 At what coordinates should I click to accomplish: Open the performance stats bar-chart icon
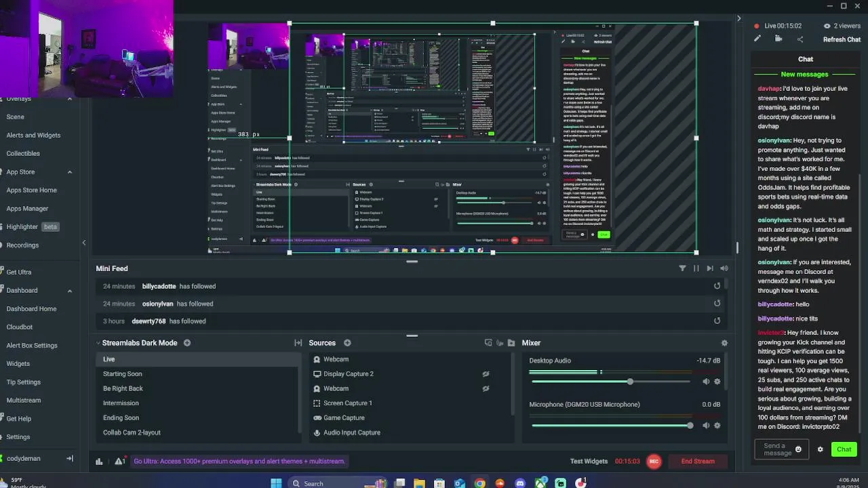(99, 462)
